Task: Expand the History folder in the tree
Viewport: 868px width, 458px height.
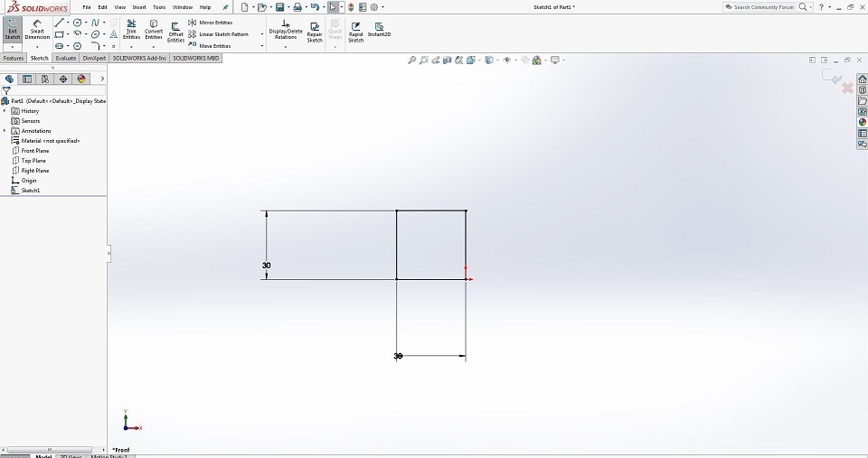Action: tap(5, 111)
